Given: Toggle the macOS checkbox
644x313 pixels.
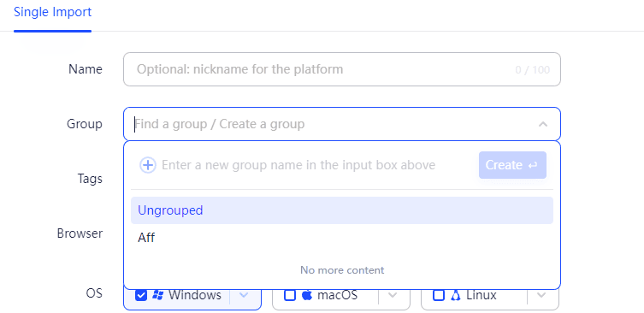Looking at the screenshot, I should click(290, 295).
